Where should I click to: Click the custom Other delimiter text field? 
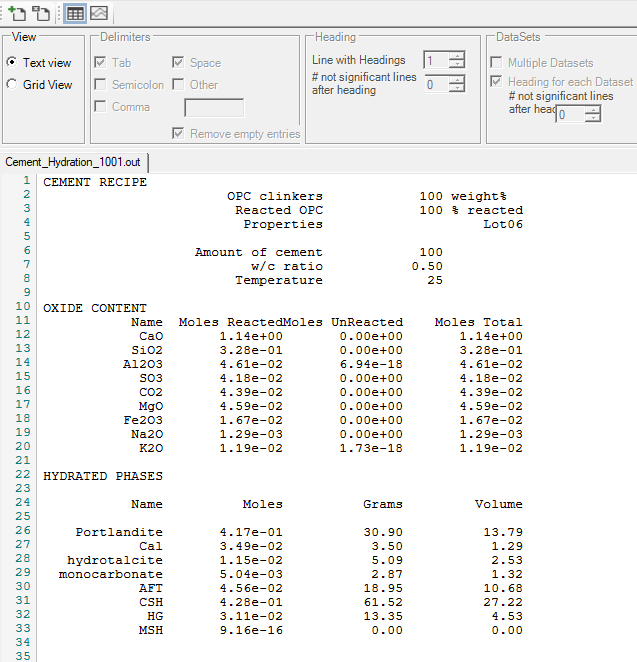(214, 107)
